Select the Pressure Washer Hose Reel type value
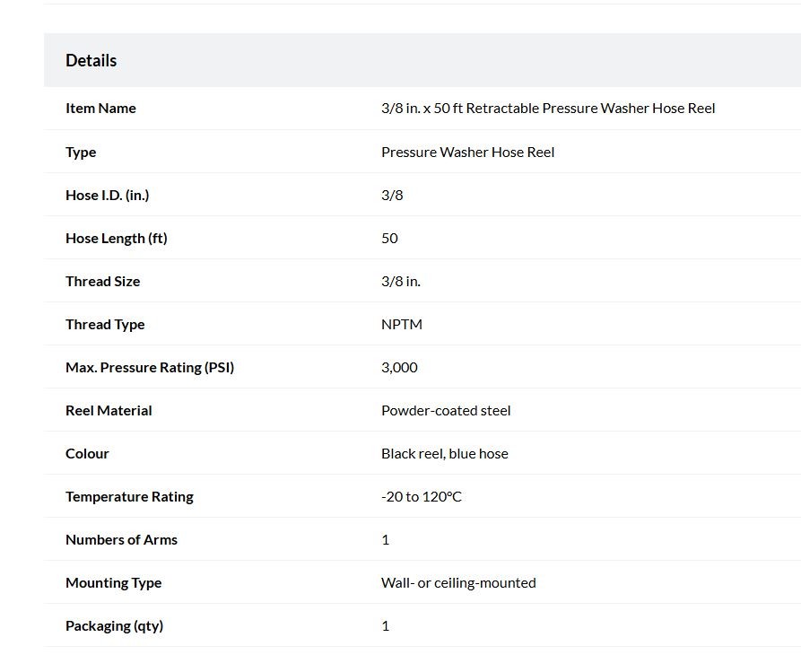801x672 pixels. coord(467,153)
